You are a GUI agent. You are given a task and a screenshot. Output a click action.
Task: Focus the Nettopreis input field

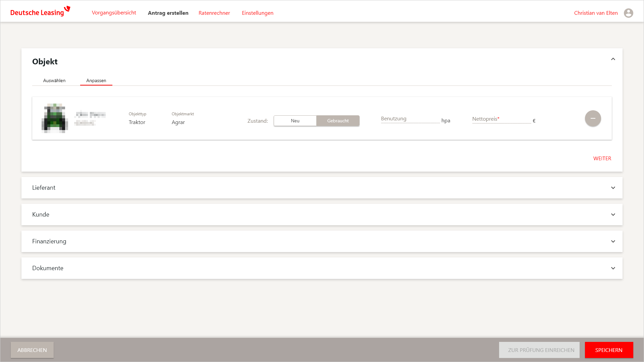501,119
